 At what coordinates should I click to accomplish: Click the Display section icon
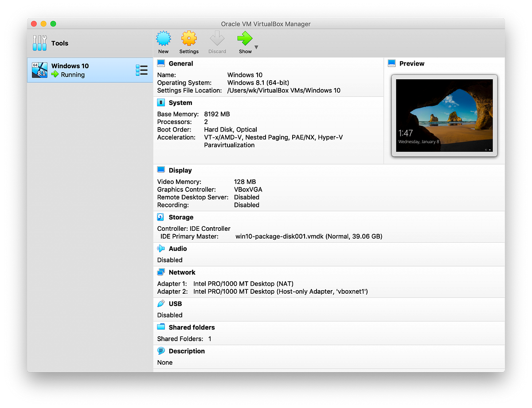coord(161,170)
